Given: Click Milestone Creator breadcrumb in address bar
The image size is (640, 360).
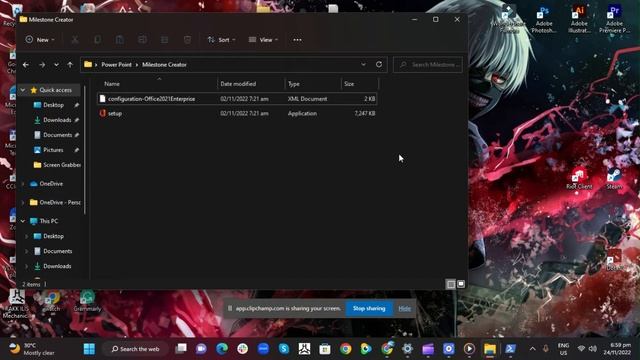Looking at the screenshot, I should (x=164, y=64).
